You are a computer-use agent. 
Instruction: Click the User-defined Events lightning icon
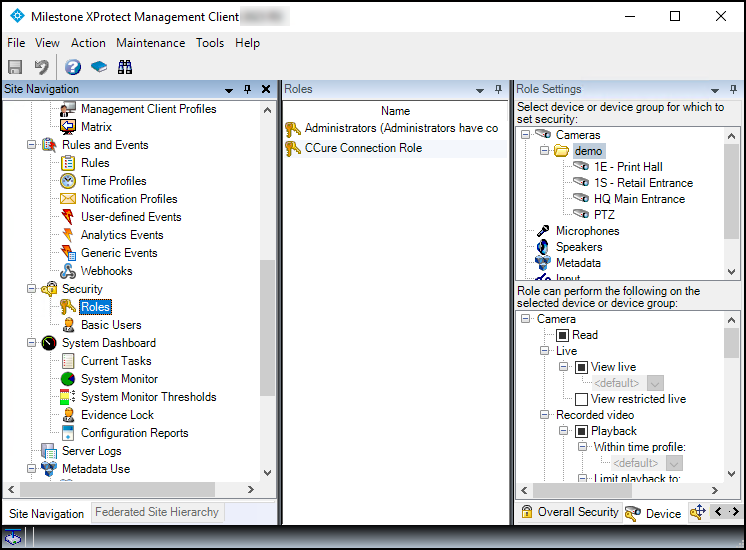coord(68,217)
